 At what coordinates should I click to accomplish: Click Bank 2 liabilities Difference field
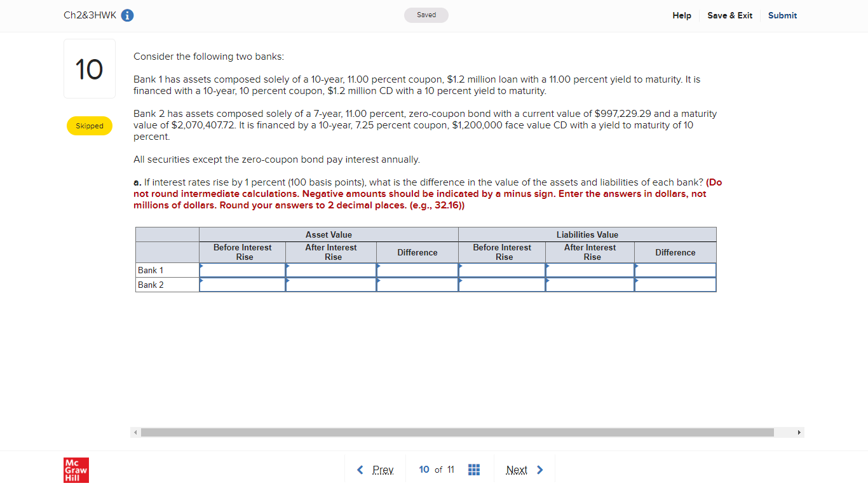675,285
